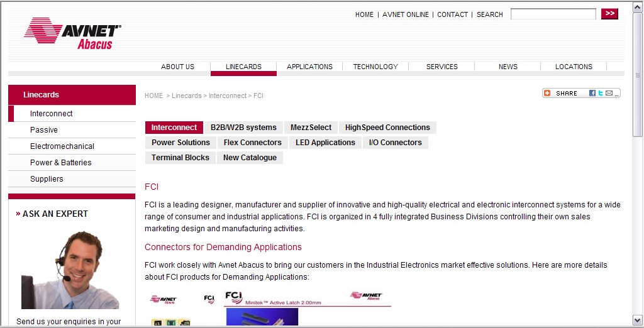Image resolution: width=644 pixels, height=328 pixels.
Task: Open the TECHNOLOGY menu
Action: point(375,67)
